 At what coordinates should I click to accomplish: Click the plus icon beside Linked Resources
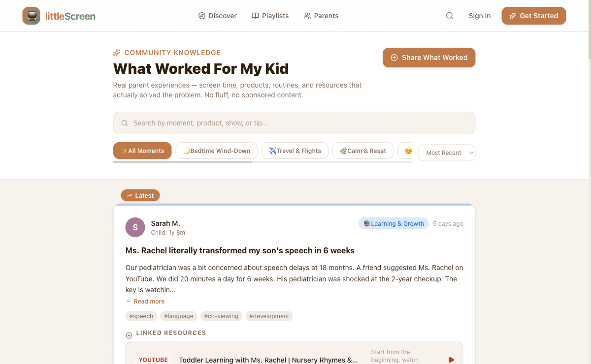click(x=129, y=334)
